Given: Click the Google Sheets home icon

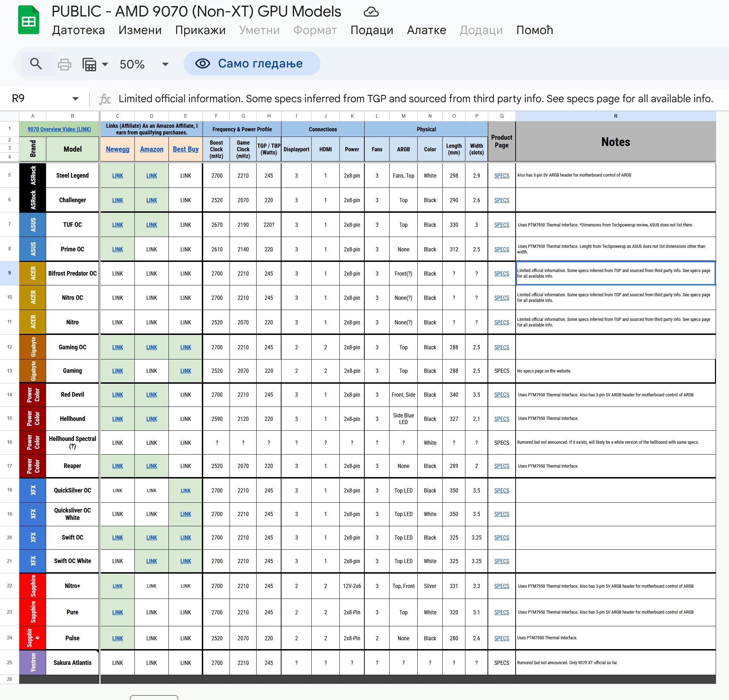Looking at the screenshot, I should pyautogui.click(x=29, y=21).
